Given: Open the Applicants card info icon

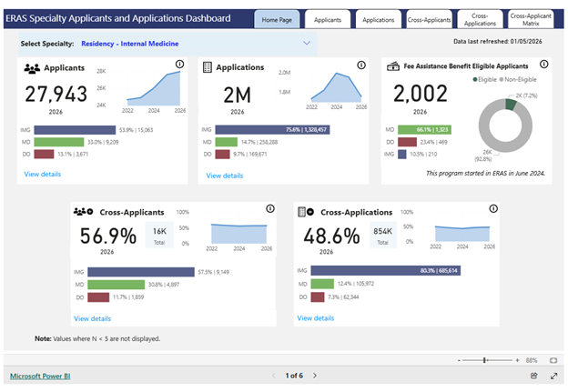Looking at the screenshot, I should 179,65.
